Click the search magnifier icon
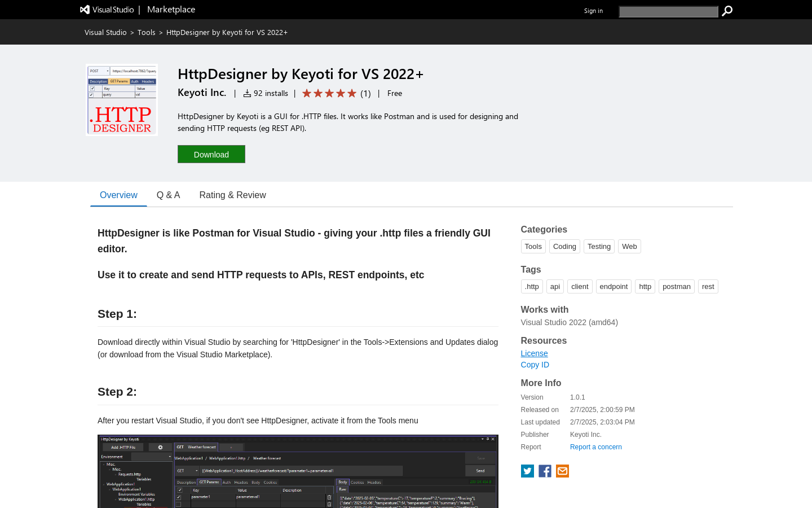The width and height of the screenshot is (812, 508). pyautogui.click(x=727, y=11)
